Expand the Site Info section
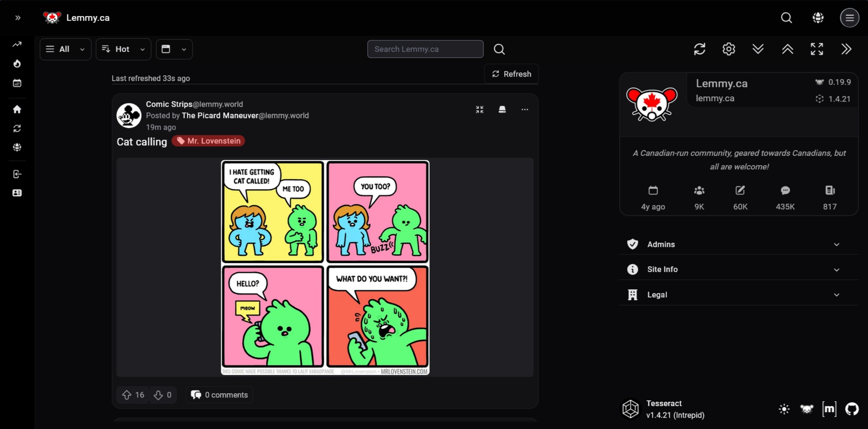 click(x=739, y=270)
